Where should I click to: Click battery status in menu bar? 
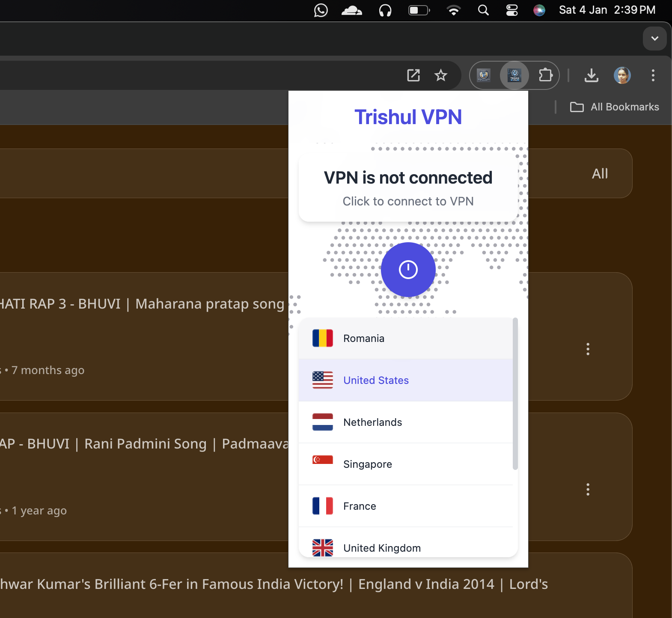pos(419,10)
